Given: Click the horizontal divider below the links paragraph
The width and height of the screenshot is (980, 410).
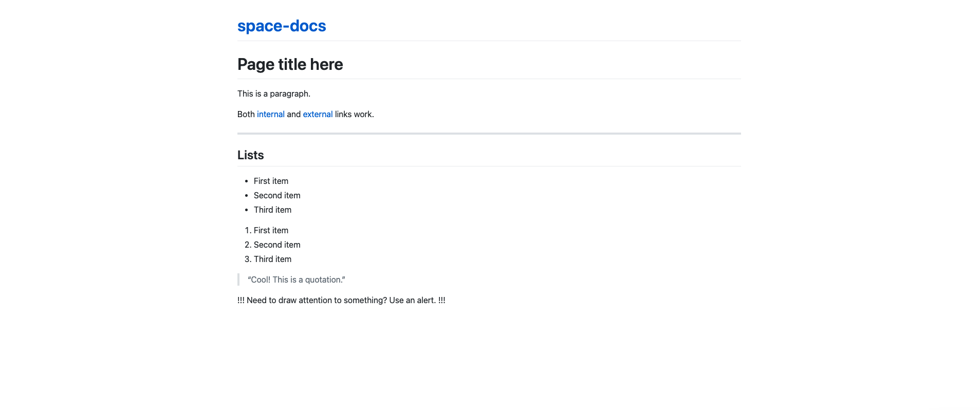Looking at the screenshot, I should tap(489, 133).
